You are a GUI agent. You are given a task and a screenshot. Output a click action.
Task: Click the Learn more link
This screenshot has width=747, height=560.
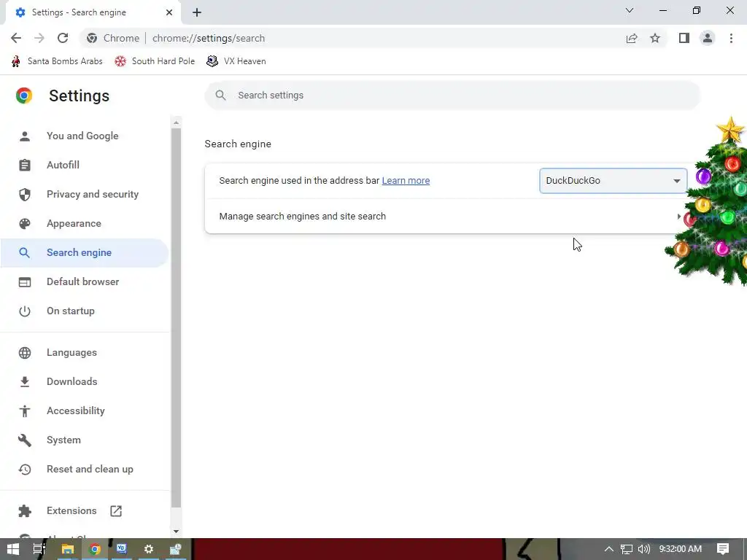(406, 181)
